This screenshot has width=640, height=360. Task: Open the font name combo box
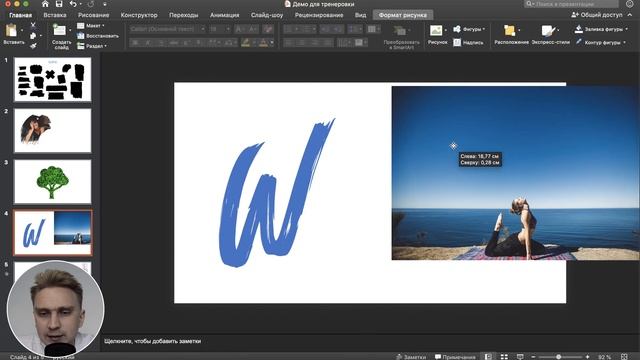click(167, 29)
